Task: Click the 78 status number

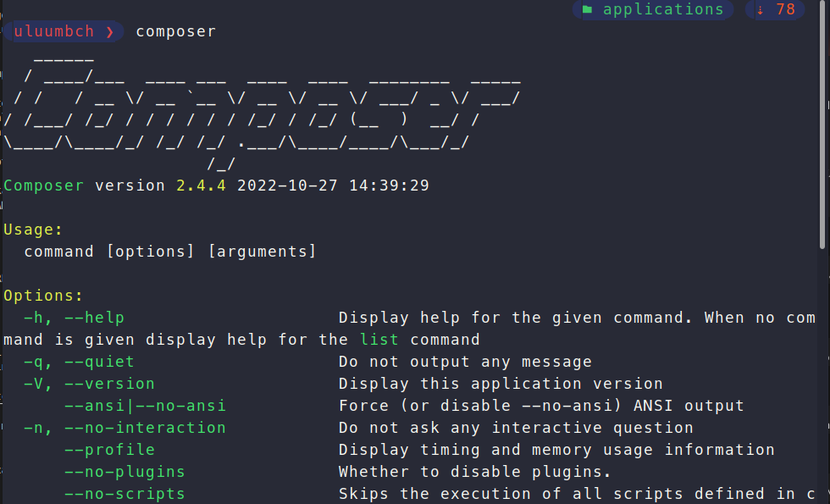Action: point(786,9)
